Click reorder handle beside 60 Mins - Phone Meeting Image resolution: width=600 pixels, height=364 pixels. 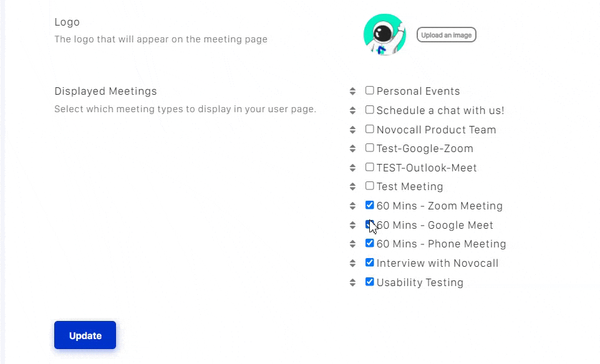click(352, 244)
